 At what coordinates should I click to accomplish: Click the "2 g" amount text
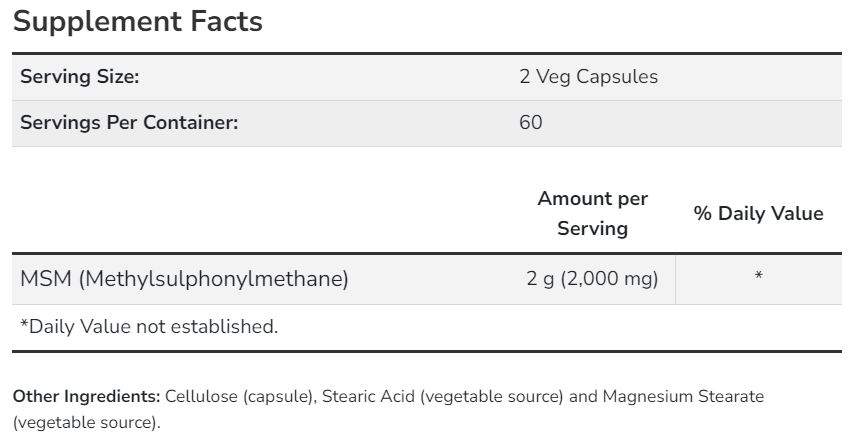pos(541,279)
